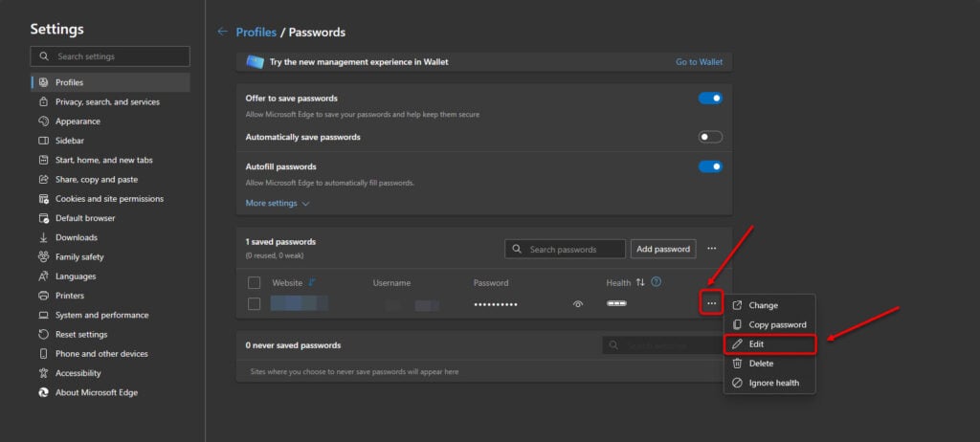Sort passwords by the Website column icon
Image resolution: width=980 pixels, height=442 pixels.
click(312, 282)
